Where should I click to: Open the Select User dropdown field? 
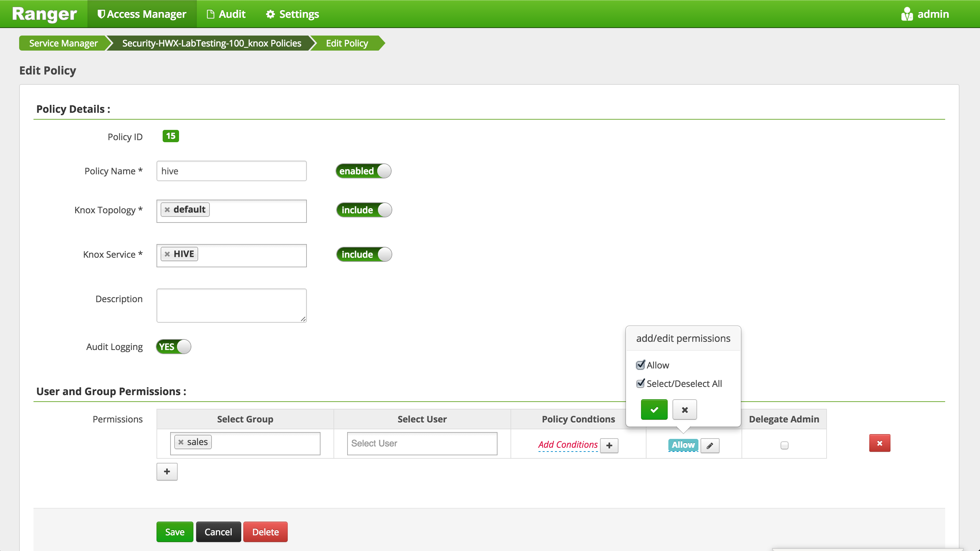click(x=422, y=443)
